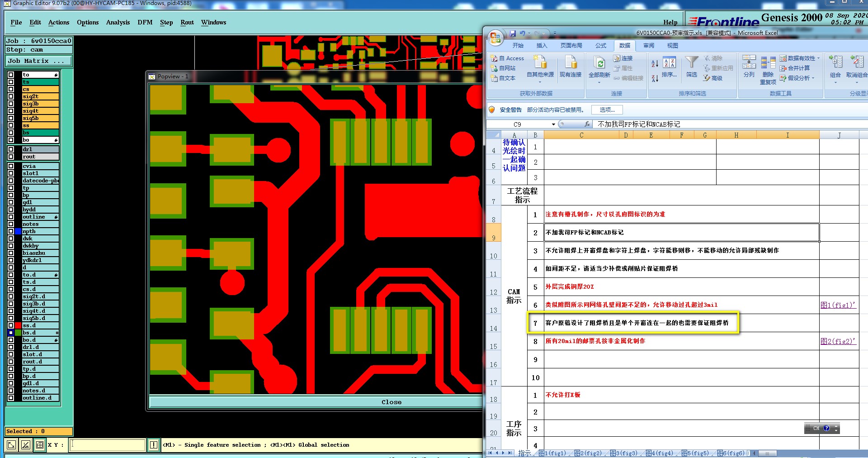Toggle checkbox for layer 'npth'

point(11,231)
